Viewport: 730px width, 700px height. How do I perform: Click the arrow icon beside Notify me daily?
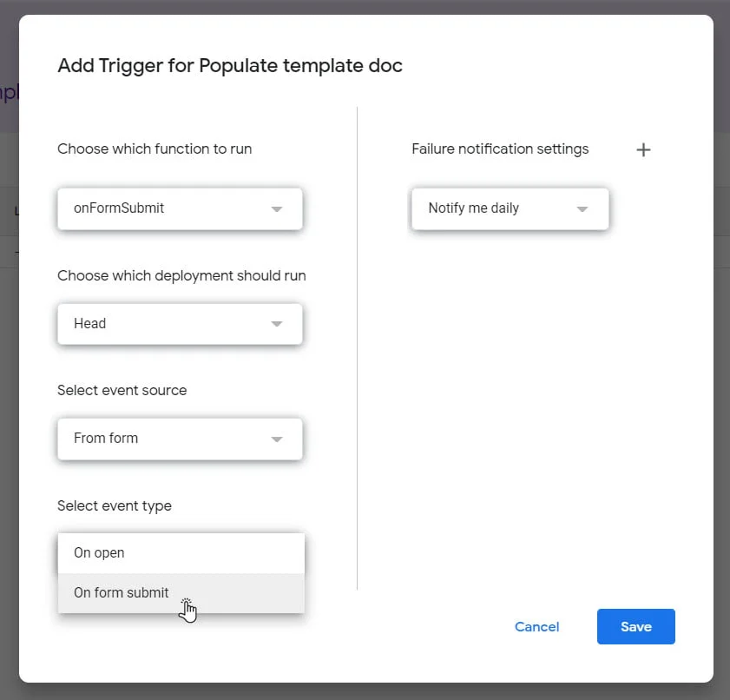pyautogui.click(x=582, y=209)
